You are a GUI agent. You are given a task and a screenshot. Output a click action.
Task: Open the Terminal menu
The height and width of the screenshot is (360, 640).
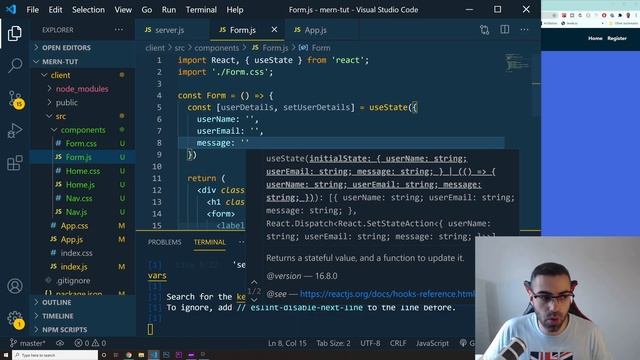pyautogui.click(x=201, y=9)
